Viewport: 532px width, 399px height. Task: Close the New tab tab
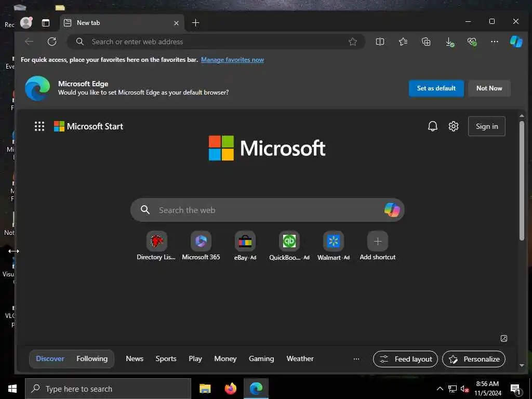click(x=176, y=23)
